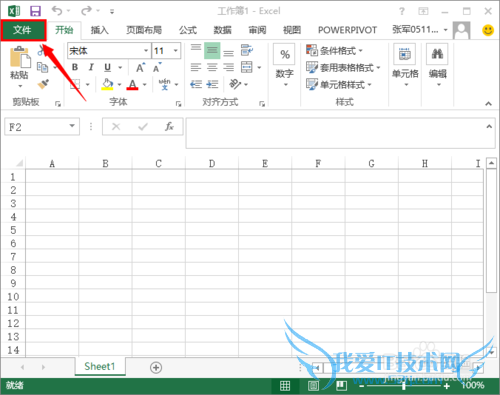Viewport: 500px width, 395px height.
Task: Toggle italic formatting
Action: [x=91, y=67]
